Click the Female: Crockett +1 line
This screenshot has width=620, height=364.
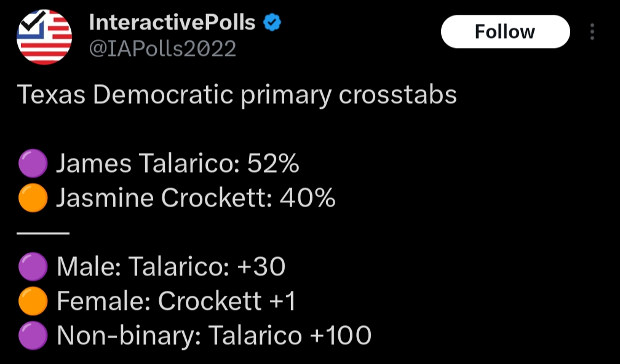pyautogui.click(x=177, y=301)
